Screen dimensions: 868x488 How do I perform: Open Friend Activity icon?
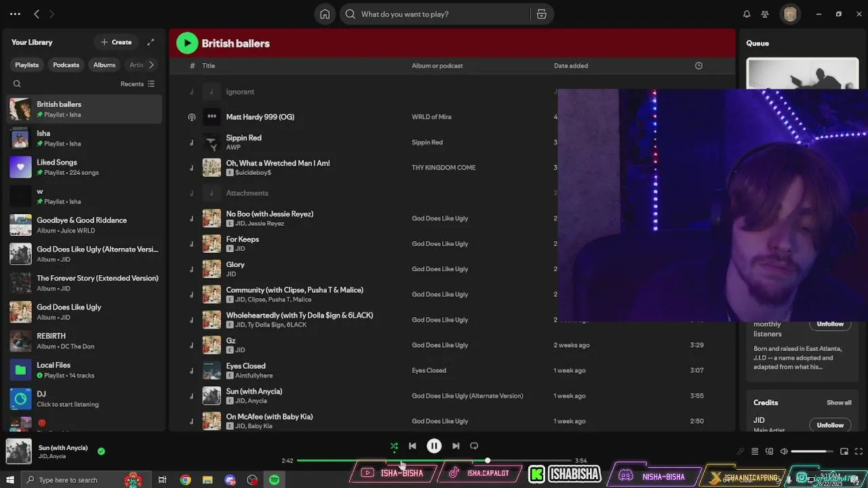click(x=765, y=14)
